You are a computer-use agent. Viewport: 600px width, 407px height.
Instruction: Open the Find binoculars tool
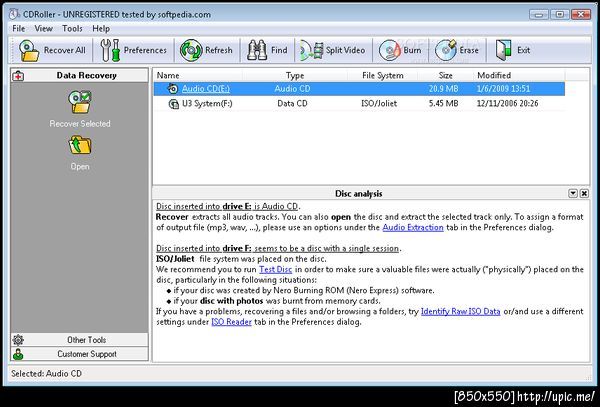pos(267,50)
